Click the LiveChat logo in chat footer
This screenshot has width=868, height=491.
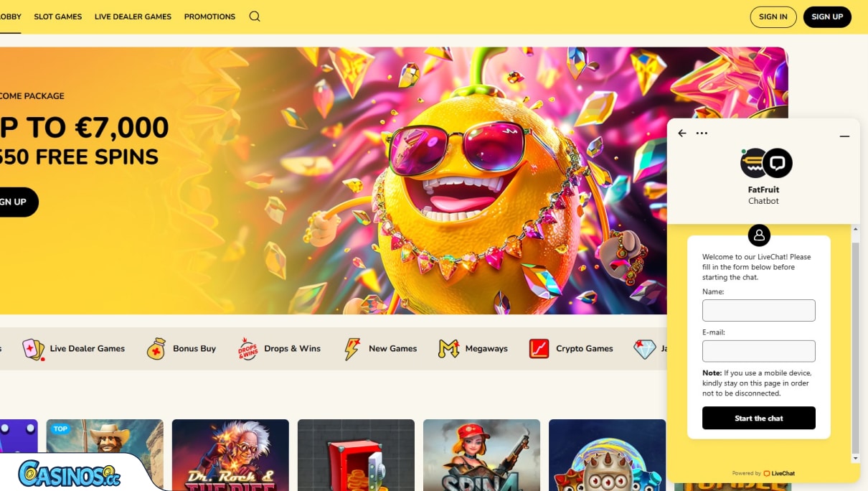(x=779, y=474)
